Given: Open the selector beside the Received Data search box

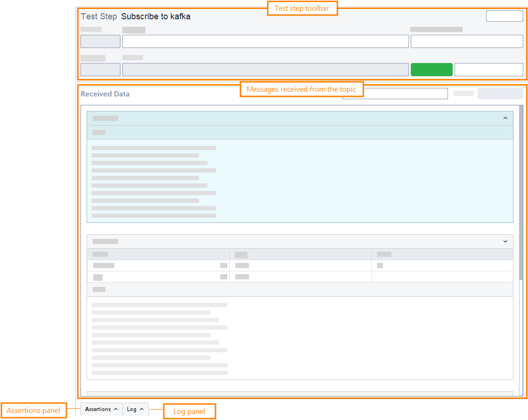Looking at the screenshot, I should [500, 93].
